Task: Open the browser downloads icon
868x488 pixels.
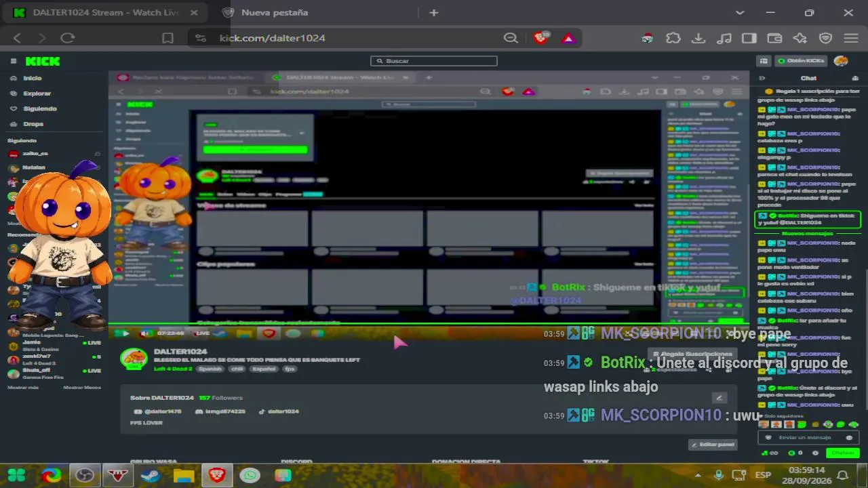Action: pos(698,38)
